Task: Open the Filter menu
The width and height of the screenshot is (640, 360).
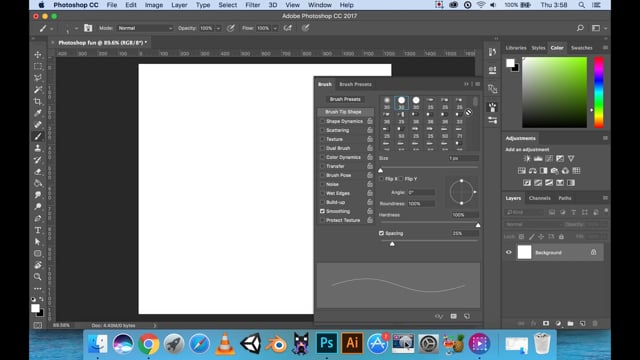Action: click(x=253, y=5)
